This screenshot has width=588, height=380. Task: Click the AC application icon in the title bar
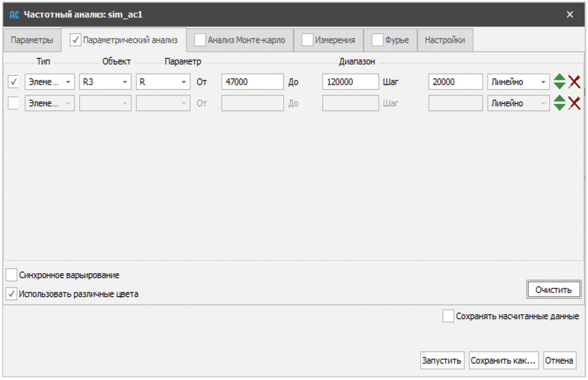[15, 15]
